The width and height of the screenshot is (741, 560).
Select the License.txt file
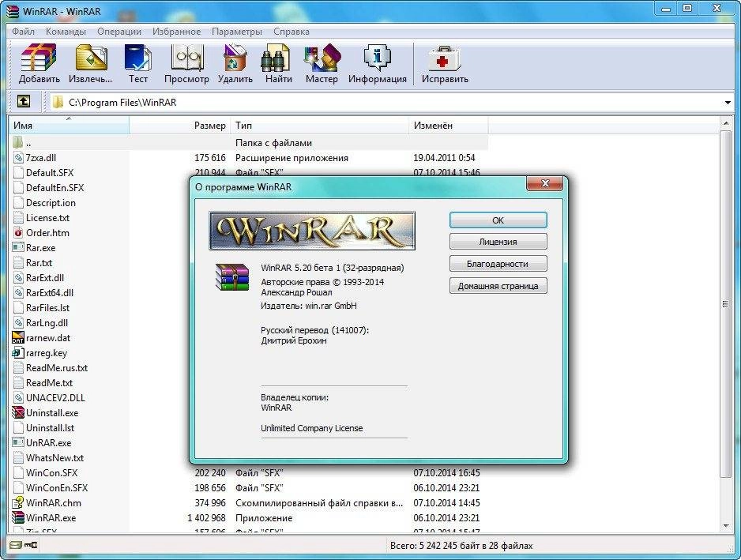47,218
